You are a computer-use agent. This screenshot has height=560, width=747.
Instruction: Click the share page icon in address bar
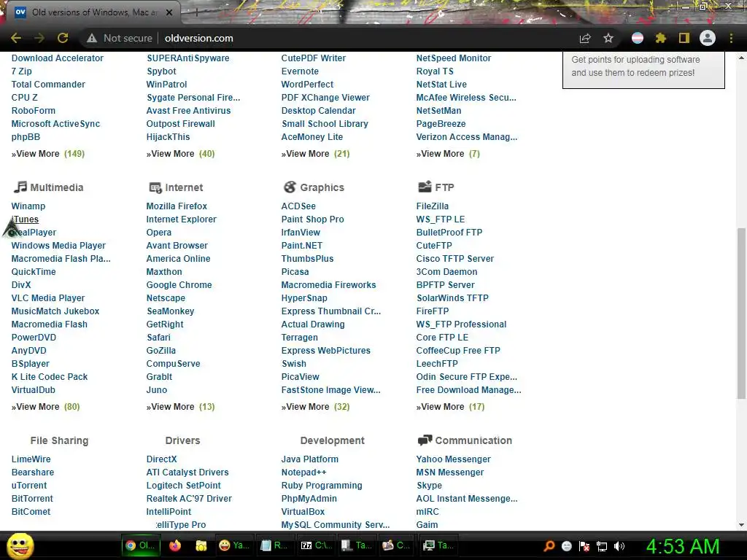585,38
